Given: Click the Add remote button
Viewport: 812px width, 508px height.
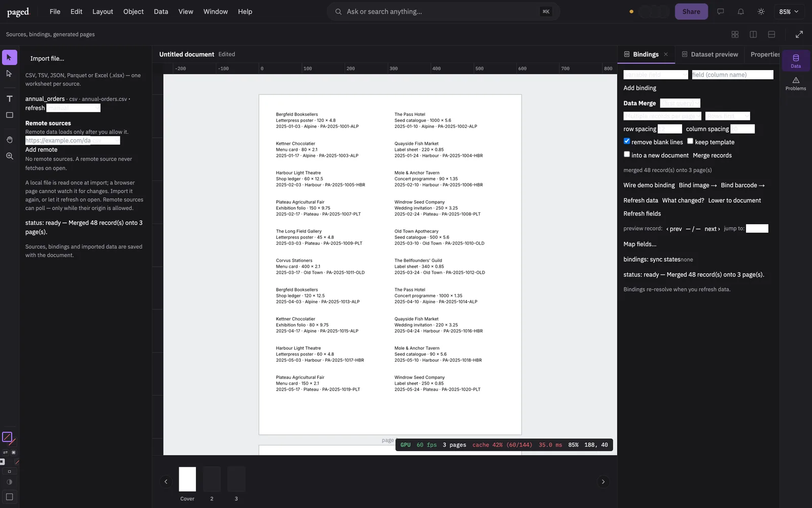Looking at the screenshot, I should coord(42,150).
